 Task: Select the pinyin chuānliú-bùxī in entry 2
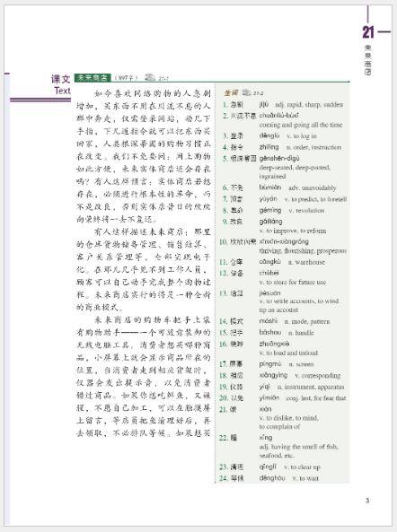[278, 116]
